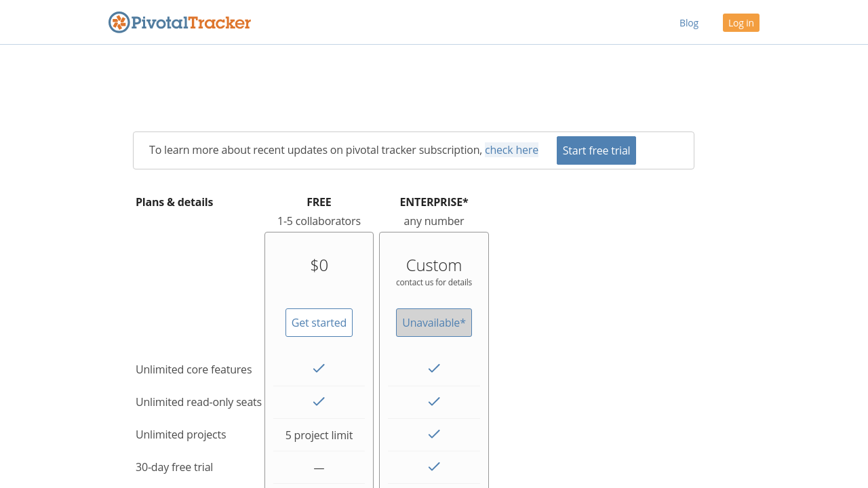Click the FREE plan column heading
Screen dimensions: 868x488
tap(319, 202)
